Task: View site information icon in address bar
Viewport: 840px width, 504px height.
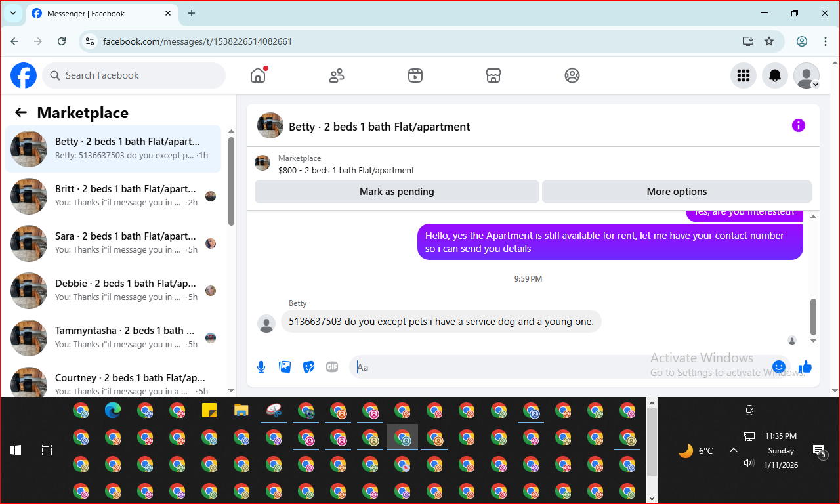Action: tap(91, 41)
